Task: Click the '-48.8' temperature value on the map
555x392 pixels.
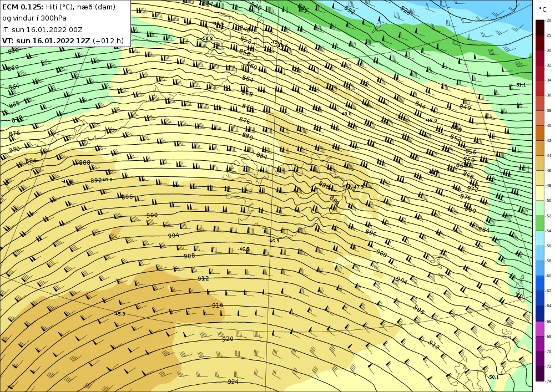Action: [x=346, y=114]
